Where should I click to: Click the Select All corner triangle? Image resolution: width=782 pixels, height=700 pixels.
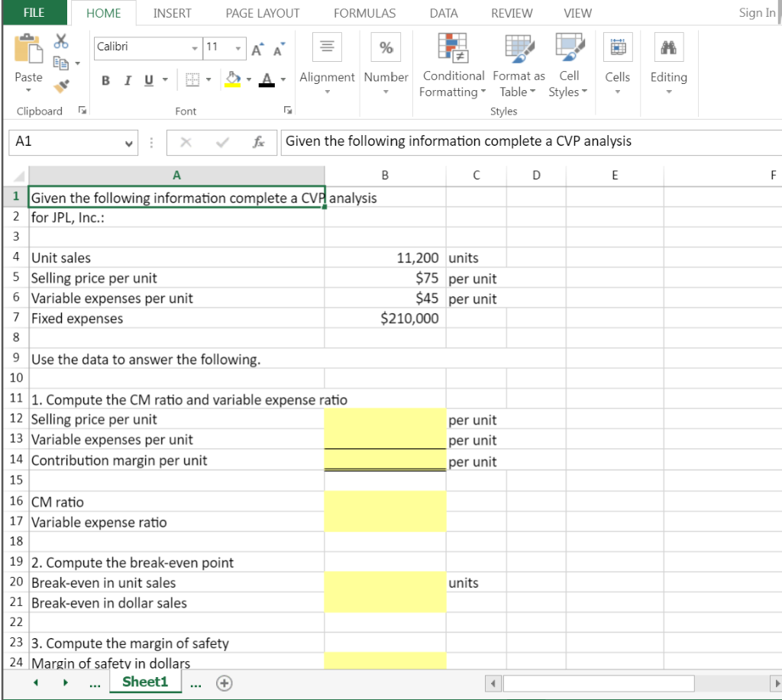19,176
